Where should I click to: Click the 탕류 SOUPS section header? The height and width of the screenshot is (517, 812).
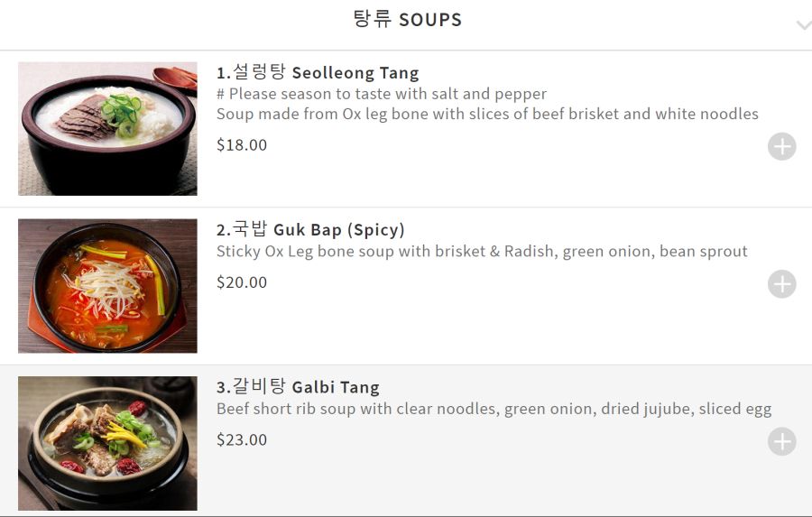coord(407,19)
